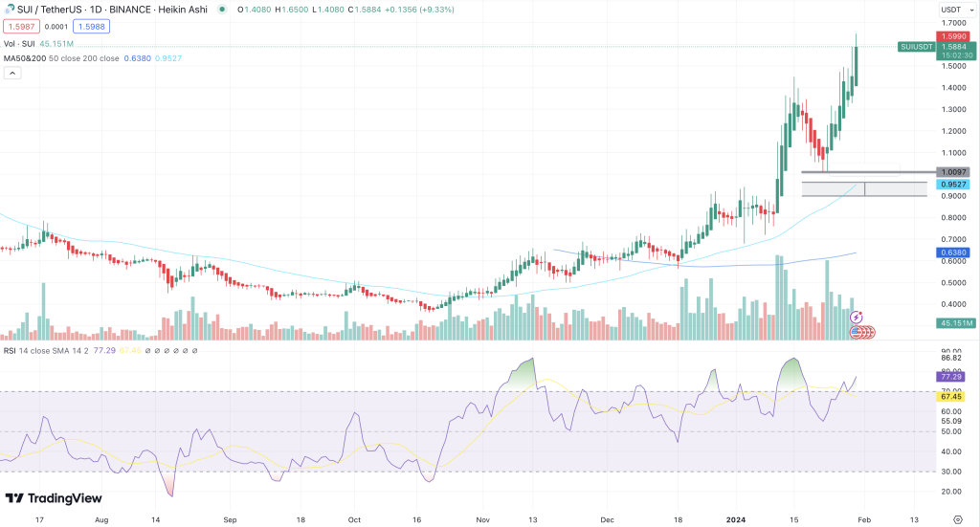Open the USDT currency dropdown
The image size is (980, 527).
point(956,10)
